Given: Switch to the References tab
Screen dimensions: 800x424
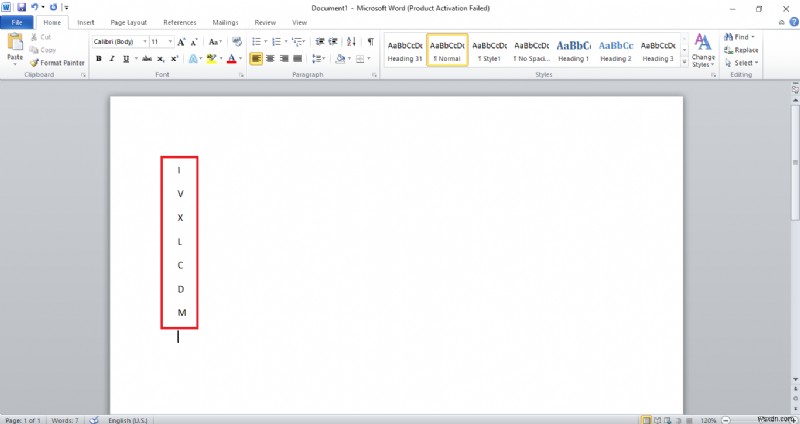Looking at the screenshot, I should coord(180,22).
